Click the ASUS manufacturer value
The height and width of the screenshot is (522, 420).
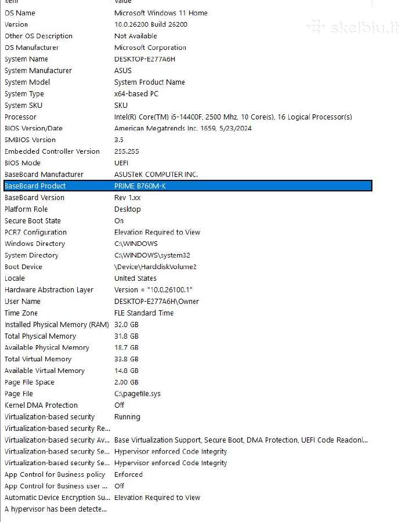click(123, 71)
